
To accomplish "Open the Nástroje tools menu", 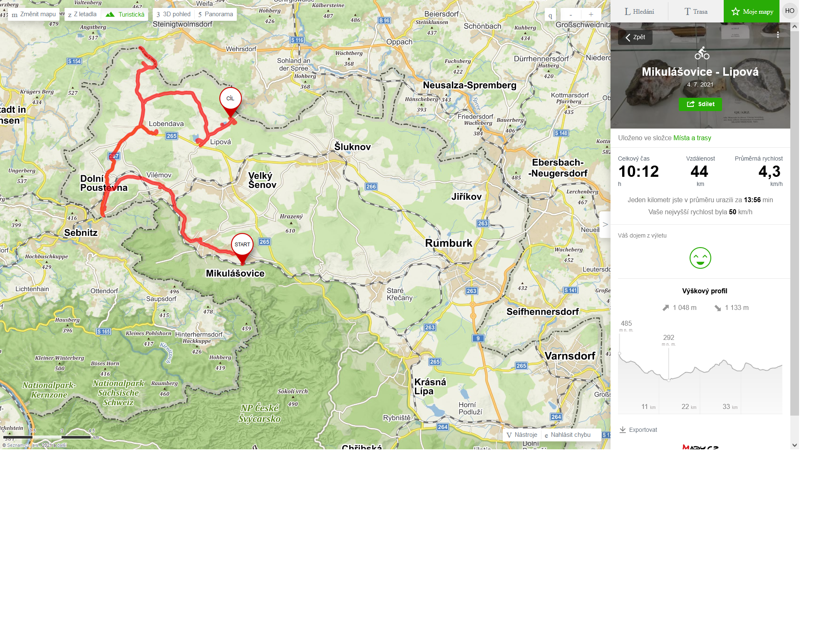I will pos(522,435).
